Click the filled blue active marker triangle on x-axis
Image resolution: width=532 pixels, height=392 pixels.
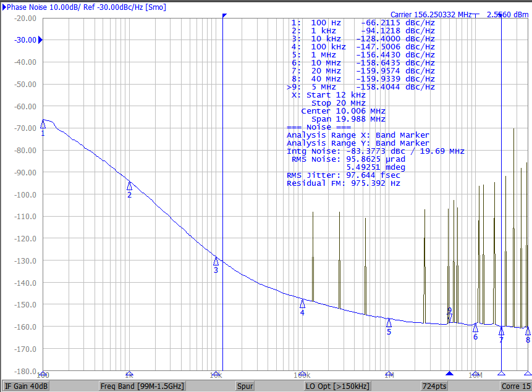pyautogui.click(x=449, y=374)
